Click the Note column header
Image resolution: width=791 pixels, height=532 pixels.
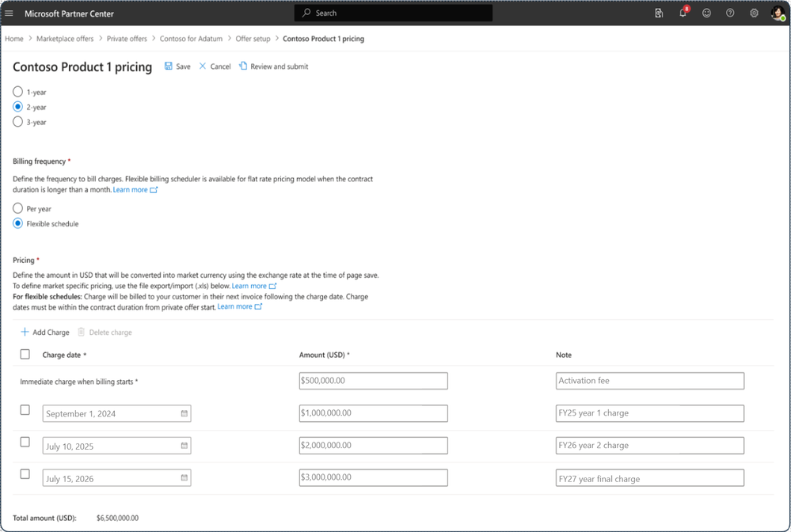click(564, 355)
